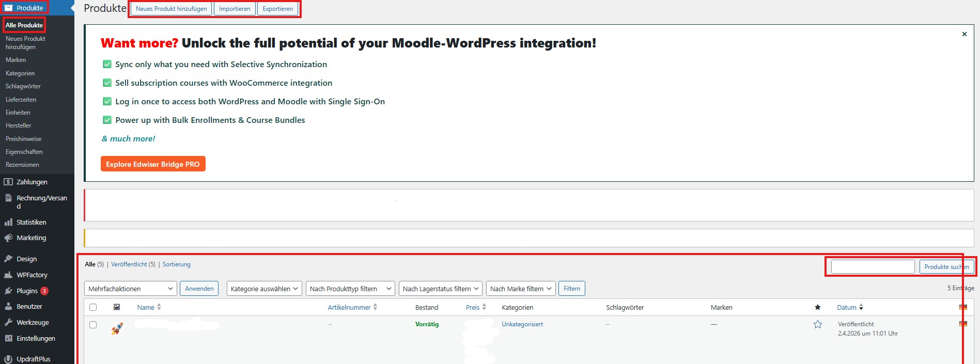Click the image thumbnail column header icon
This screenshot has width=980, height=364.
click(x=117, y=307)
